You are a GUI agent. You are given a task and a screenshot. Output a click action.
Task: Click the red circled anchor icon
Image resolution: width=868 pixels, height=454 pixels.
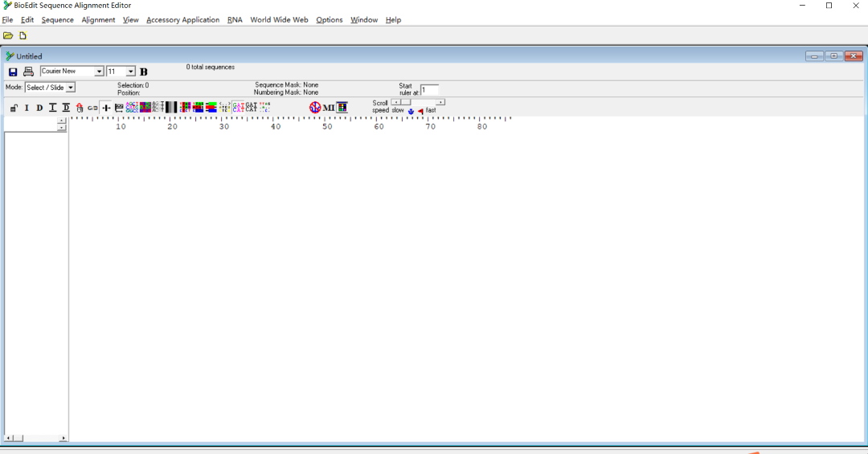314,108
